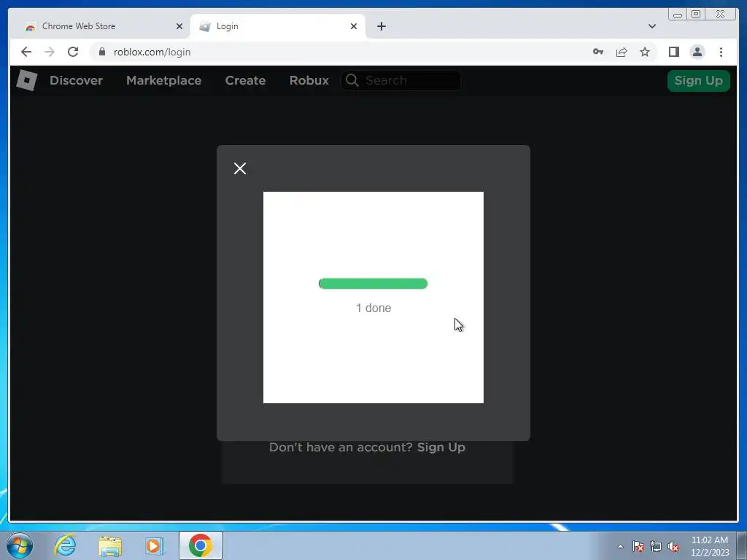Close the Chrome Web Store tab
747x560 pixels.
pyautogui.click(x=179, y=26)
